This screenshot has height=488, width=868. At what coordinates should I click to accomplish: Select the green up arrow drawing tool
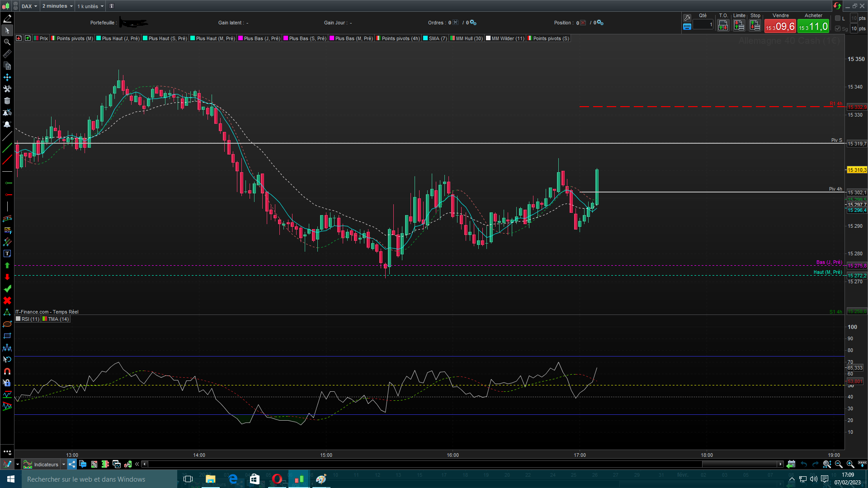click(x=7, y=266)
